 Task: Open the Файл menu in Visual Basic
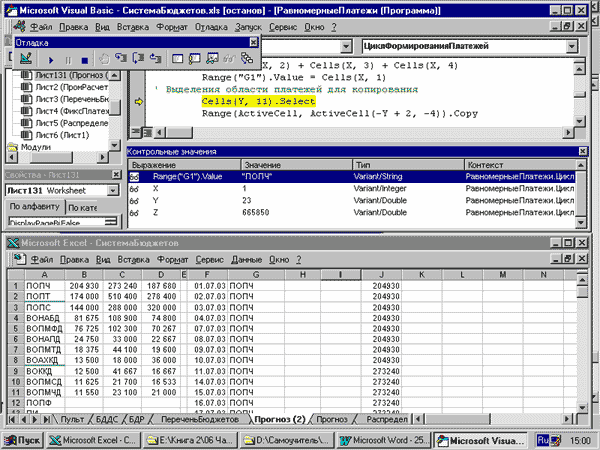click(x=41, y=27)
